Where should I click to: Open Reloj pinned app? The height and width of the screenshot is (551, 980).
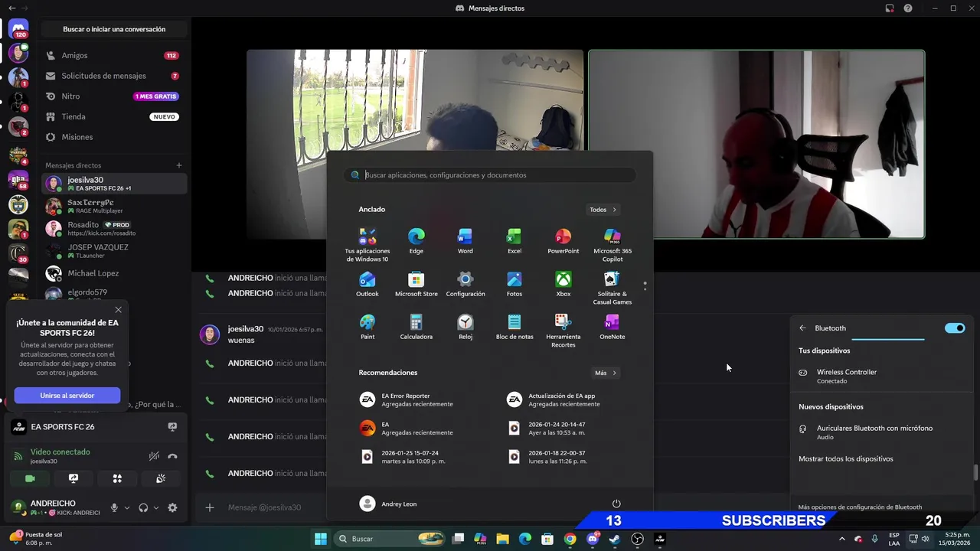(x=465, y=327)
